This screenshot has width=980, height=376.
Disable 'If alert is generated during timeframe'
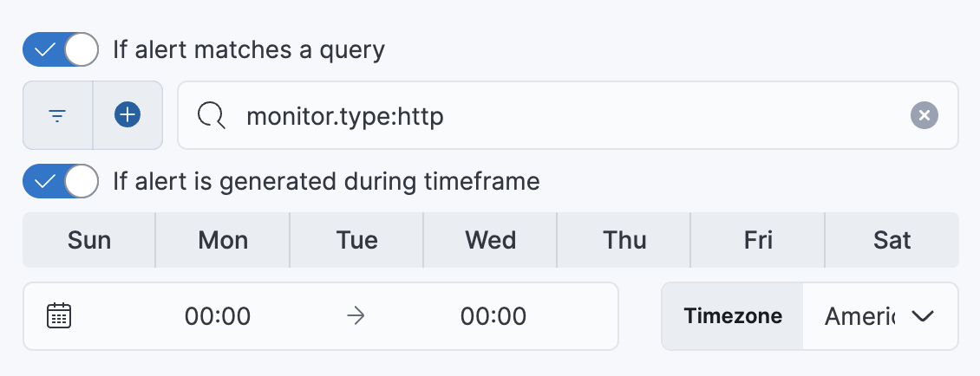point(61,181)
